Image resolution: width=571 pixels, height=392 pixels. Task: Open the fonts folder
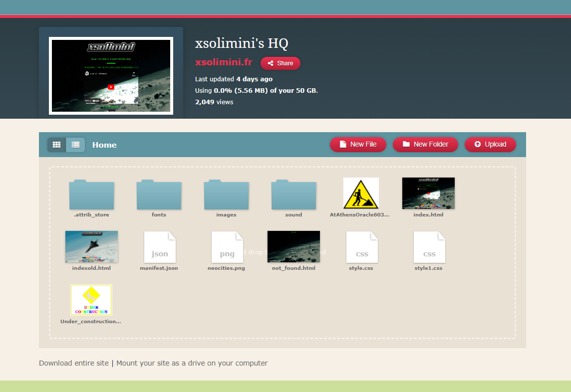click(x=159, y=195)
